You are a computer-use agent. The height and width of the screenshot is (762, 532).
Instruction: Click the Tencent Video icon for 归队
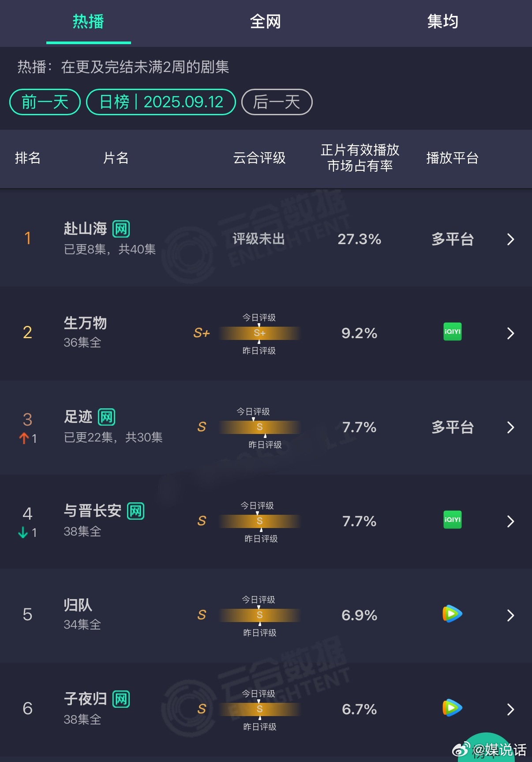click(x=452, y=614)
